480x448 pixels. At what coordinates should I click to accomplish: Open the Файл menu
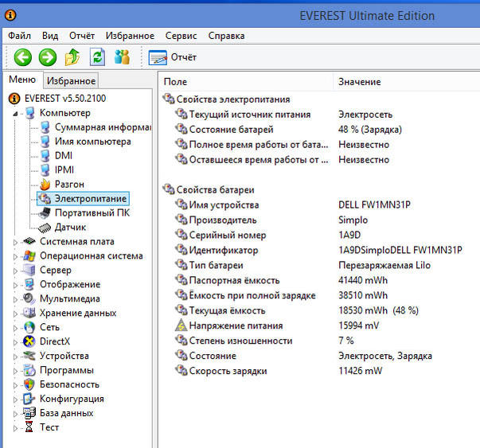[x=19, y=36]
